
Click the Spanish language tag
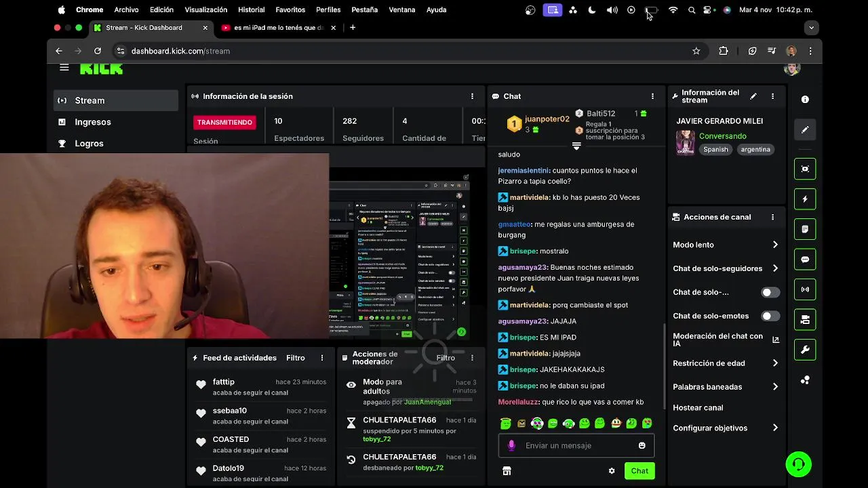tap(715, 150)
